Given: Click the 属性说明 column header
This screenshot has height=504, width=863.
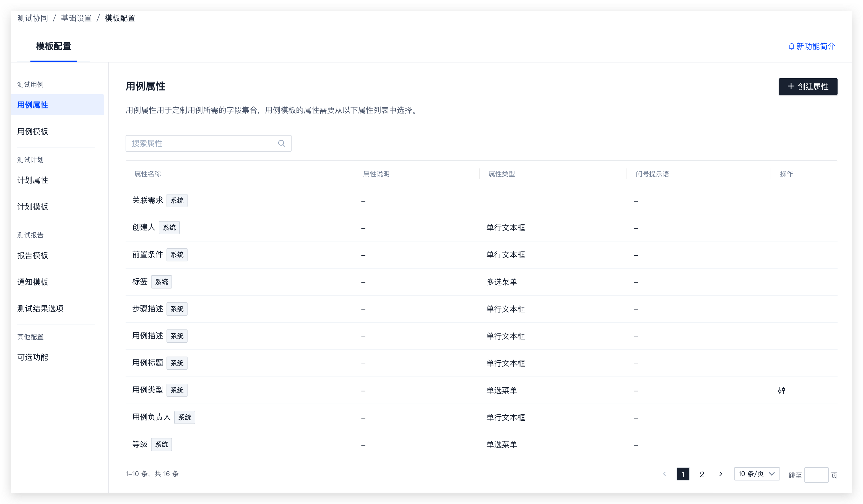Looking at the screenshot, I should pyautogui.click(x=376, y=174).
